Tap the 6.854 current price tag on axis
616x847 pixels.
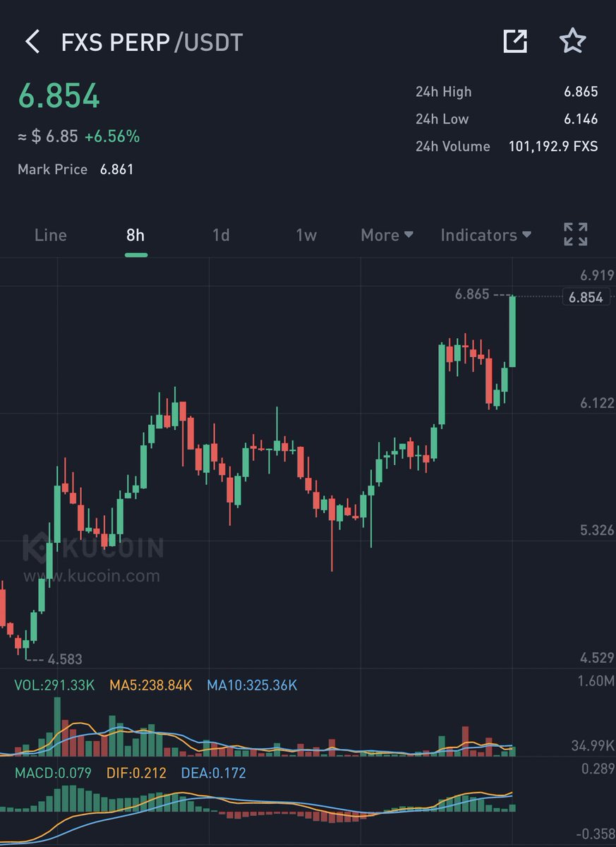586,297
